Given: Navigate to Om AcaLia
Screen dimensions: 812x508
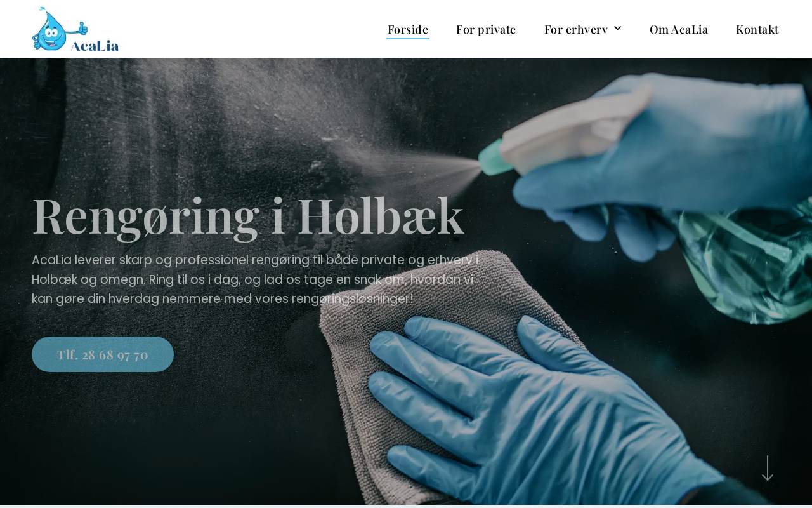Looking at the screenshot, I should [x=679, y=29].
